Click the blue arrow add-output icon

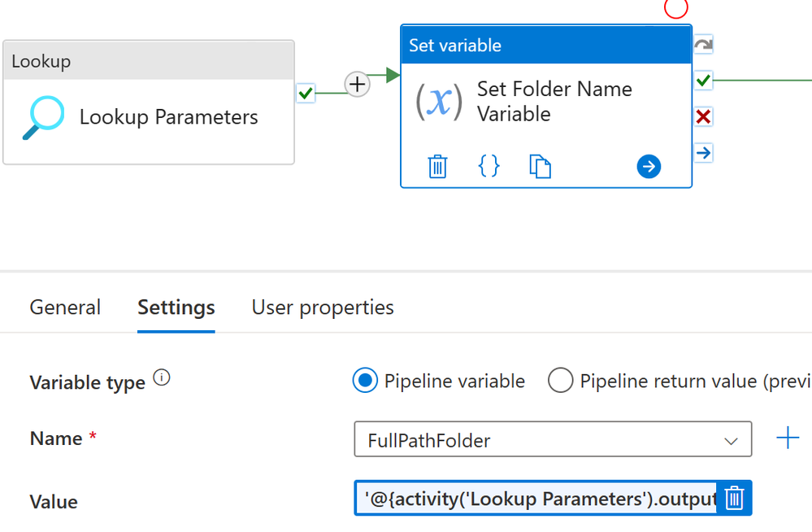point(649,167)
